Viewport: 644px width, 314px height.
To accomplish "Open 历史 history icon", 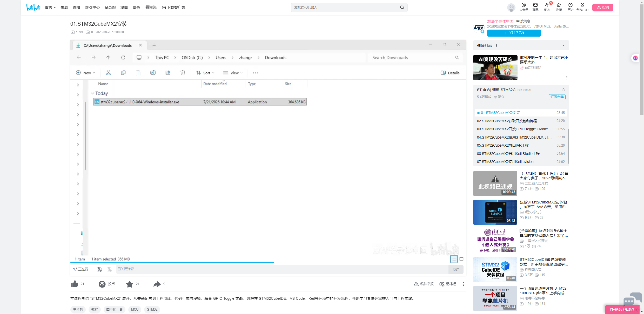I will coord(571,7).
